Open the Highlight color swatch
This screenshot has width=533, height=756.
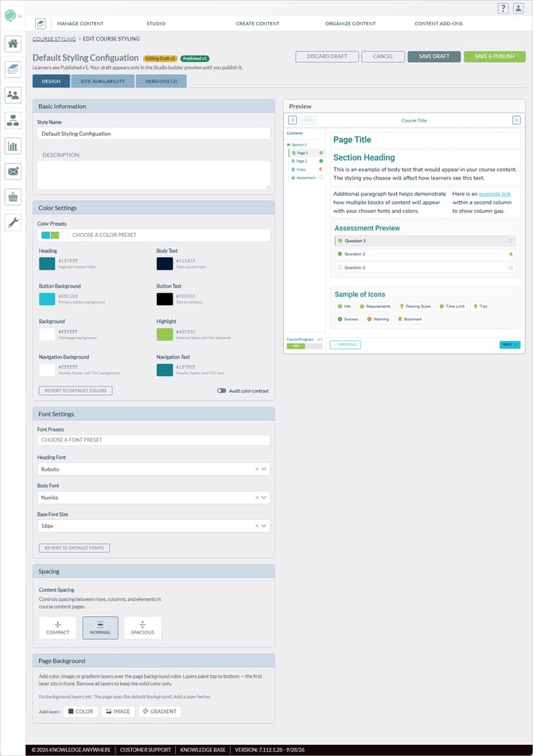165,334
